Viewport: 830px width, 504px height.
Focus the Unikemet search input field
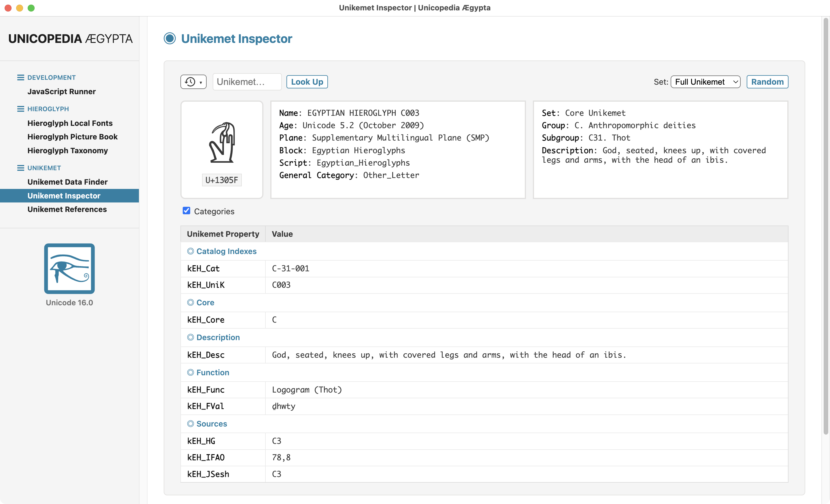click(x=247, y=82)
